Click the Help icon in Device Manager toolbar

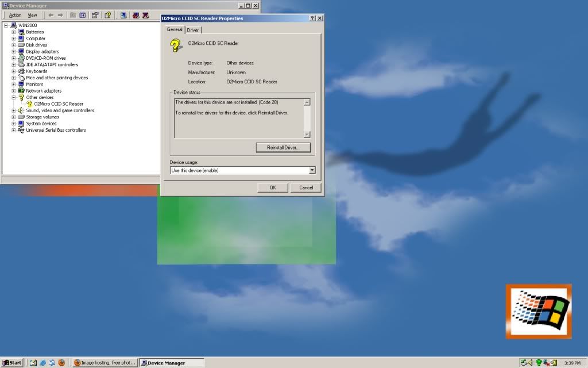pos(107,15)
